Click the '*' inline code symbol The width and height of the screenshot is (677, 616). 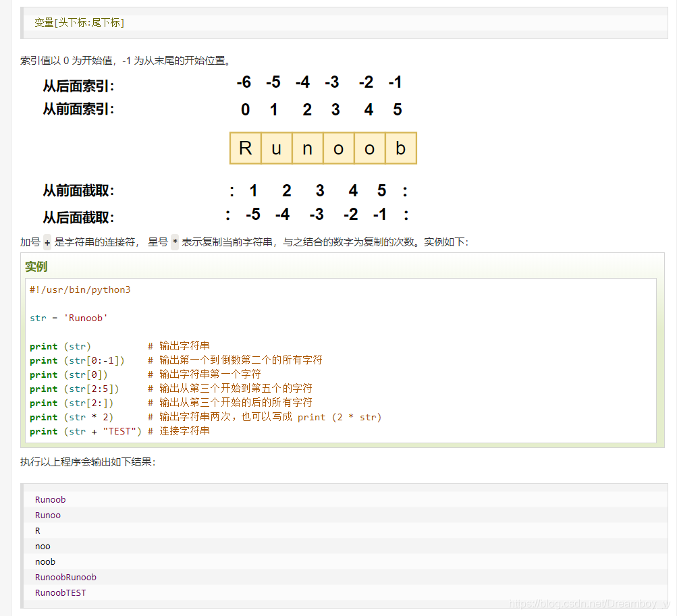(175, 242)
